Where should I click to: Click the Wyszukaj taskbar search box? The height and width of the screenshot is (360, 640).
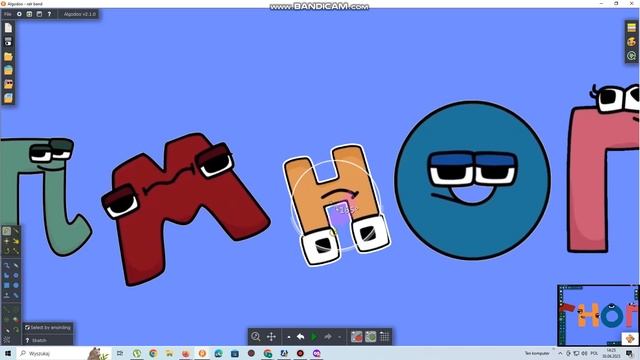point(63,353)
